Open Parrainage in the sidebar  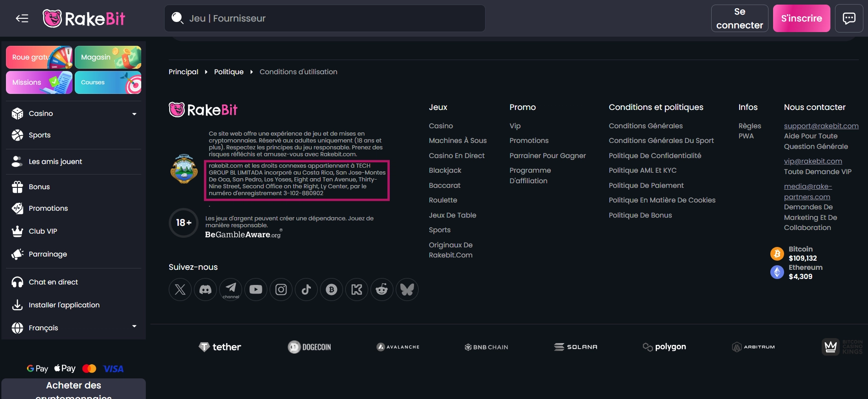[74, 254]
